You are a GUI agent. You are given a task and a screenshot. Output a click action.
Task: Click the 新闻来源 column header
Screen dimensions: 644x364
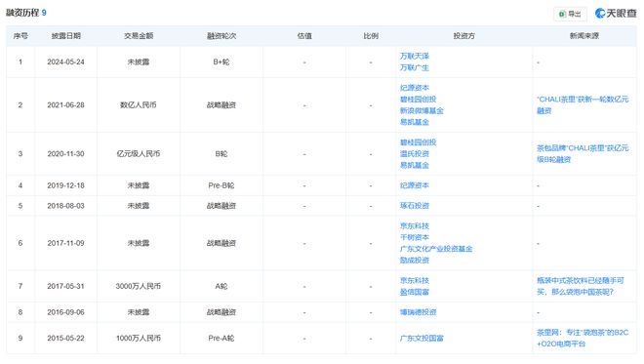coord(584,36)
